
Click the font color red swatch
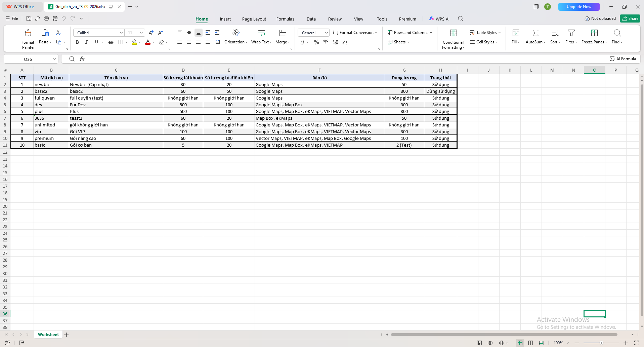click(148, 42)
